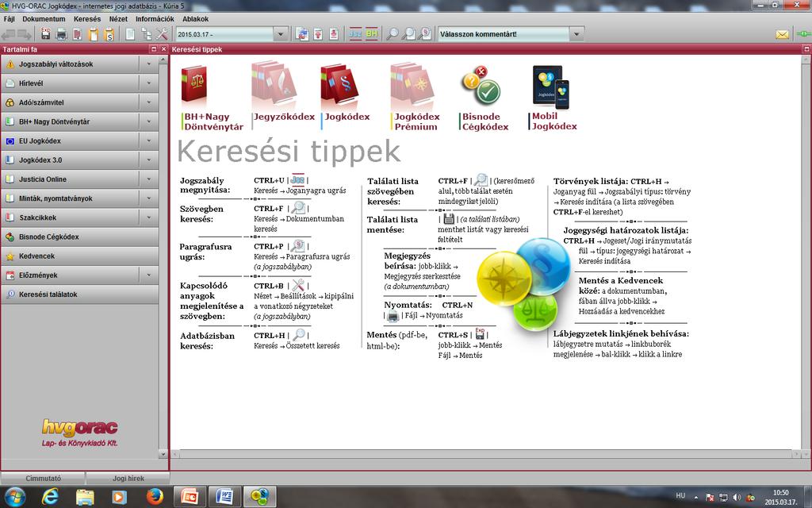This screenshot has height=508, width=812.
Task: Click the date field showing 2015.03.17
Action: (x=224, y=34)
